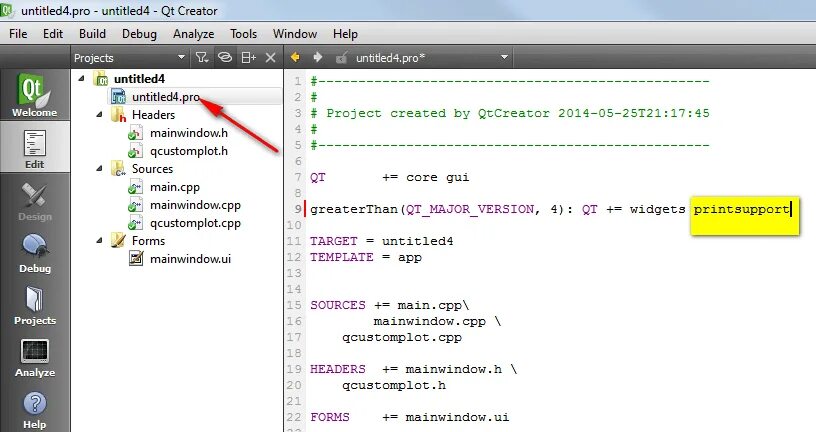Screen dimensions: 816x432
Task: Open the Tools menu
Action: coord(244,34)
